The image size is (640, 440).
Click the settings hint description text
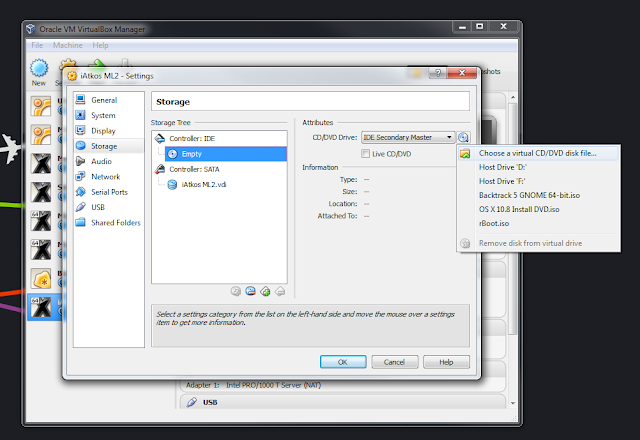305,318
